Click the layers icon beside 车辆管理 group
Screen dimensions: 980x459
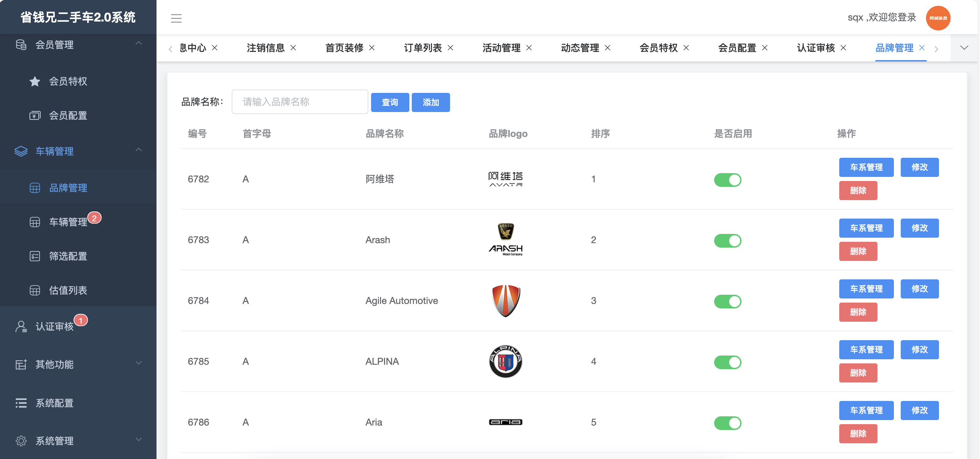point(21,151)
